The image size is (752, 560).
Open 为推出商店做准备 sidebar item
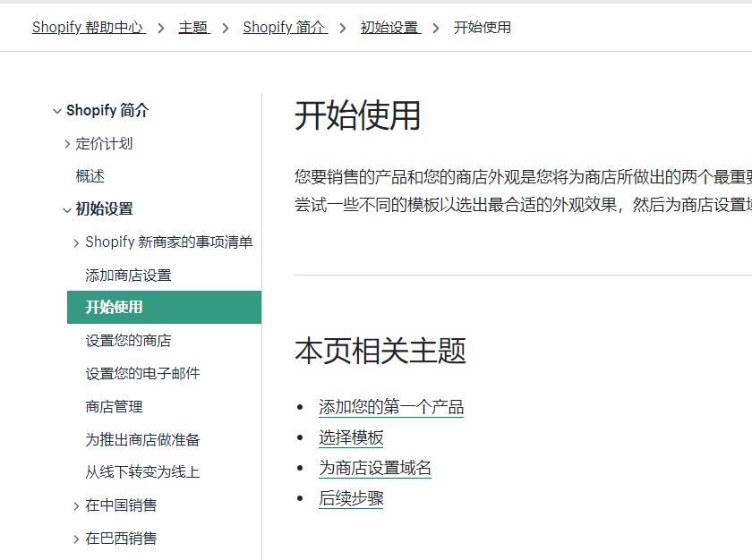click(143, 439)
